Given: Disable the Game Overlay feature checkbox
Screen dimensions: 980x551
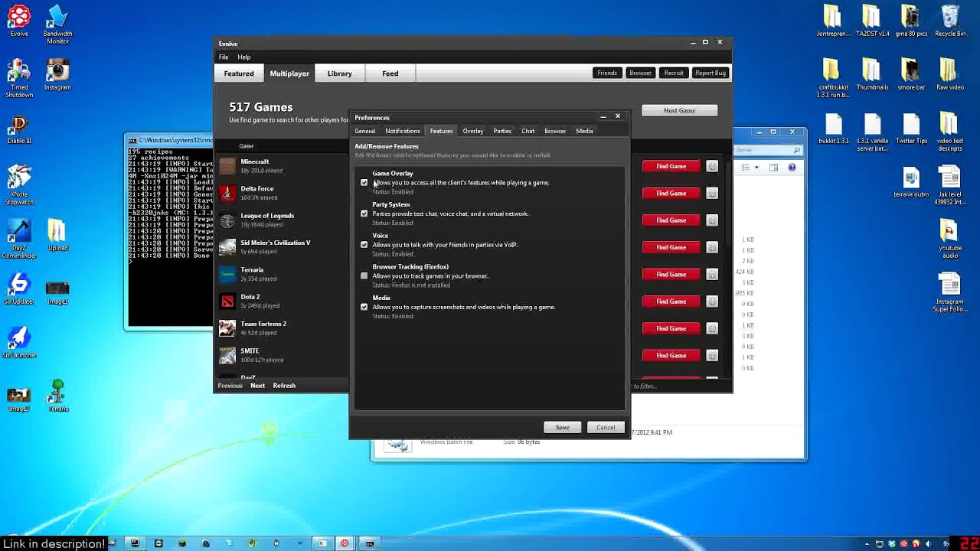Looking at the screenshot, I should pos(364,183).
